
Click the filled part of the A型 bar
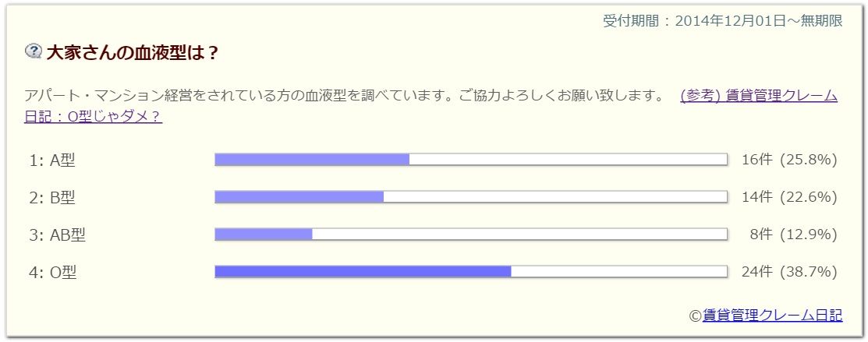point(312,160)
